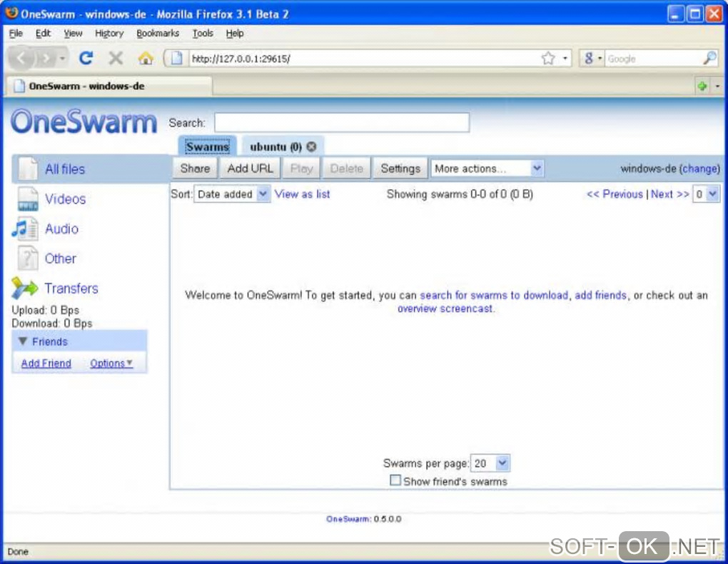Open the Edit menu
This screenshot has width=728, height=564.
[43, 34]
